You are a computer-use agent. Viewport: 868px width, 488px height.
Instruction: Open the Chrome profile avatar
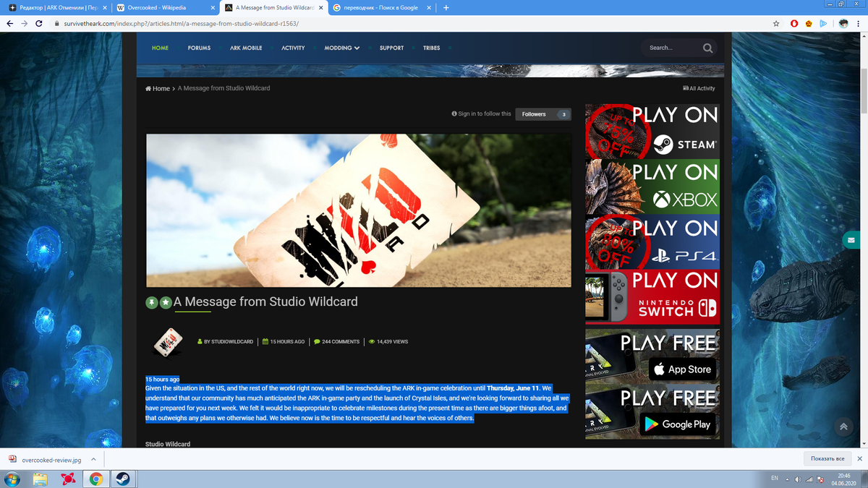[843, 23]
